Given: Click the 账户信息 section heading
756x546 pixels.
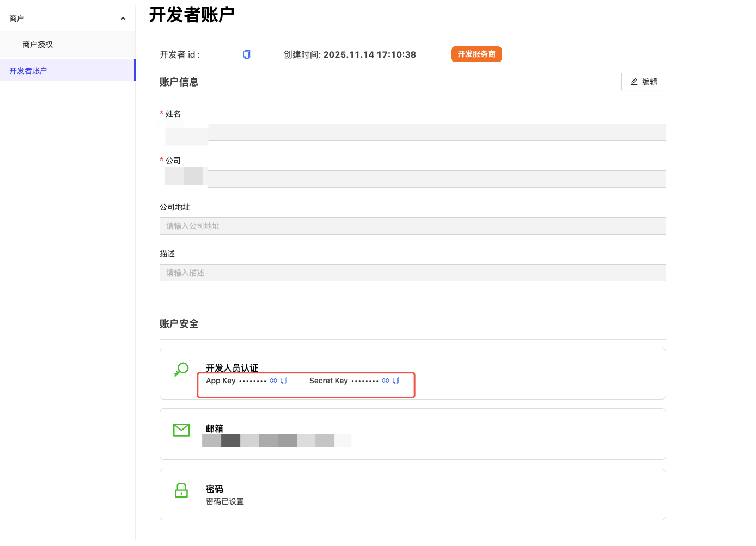Looking at the screenshot, I should tap(179, 82).
